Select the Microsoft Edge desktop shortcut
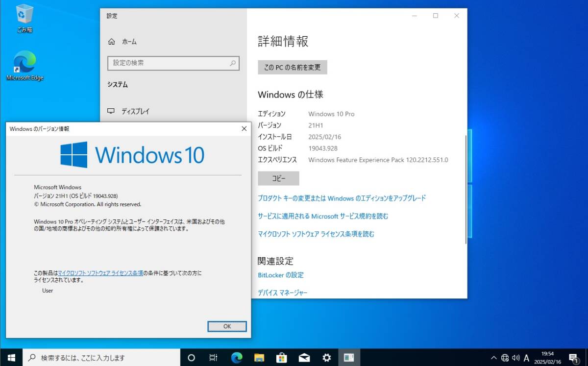This screenshot has height=366, width=588. coord(24,66)
